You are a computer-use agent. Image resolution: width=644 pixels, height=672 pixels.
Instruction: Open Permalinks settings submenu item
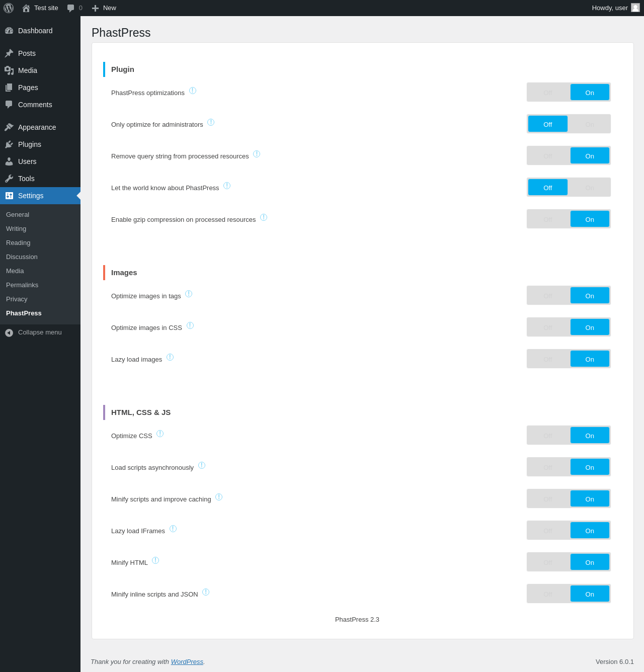(x=40, y=285)
